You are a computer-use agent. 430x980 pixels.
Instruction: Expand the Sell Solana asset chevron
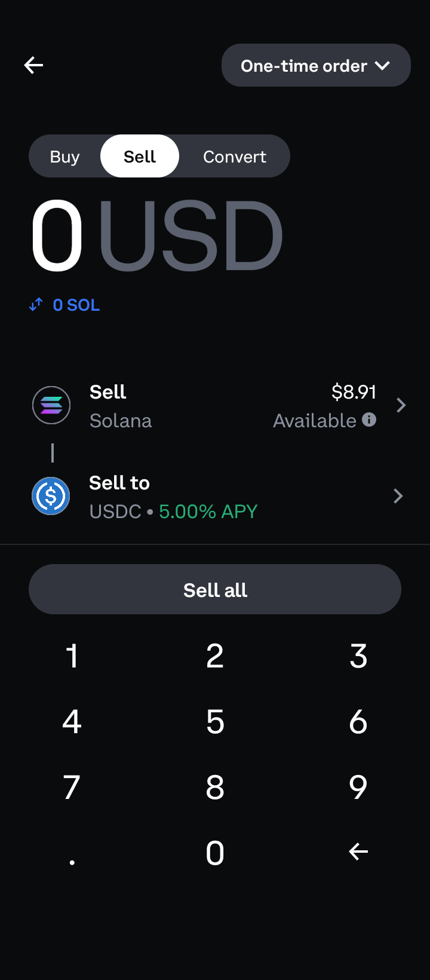coord(401,406)
